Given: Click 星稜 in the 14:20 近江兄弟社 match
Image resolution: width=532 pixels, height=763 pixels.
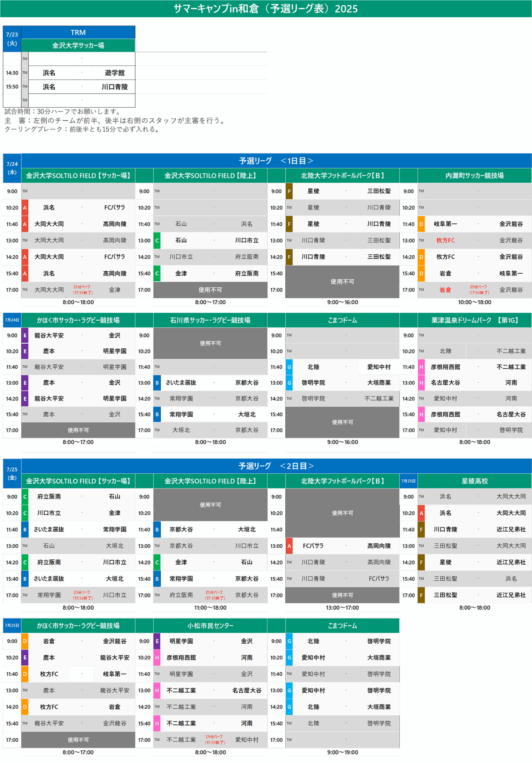Looking at the screenshot, I should (x=445, y=562).
